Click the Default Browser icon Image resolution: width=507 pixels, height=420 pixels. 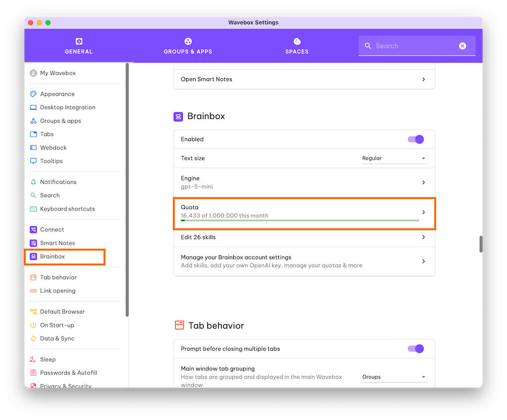33,312
